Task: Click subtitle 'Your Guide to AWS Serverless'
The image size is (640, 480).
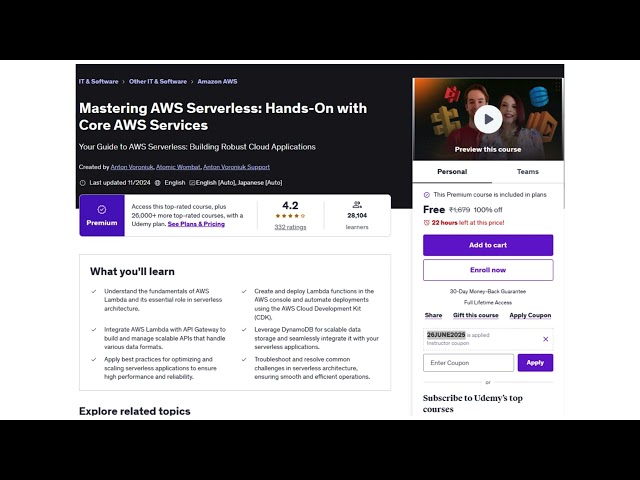Action: pos(197,147)
